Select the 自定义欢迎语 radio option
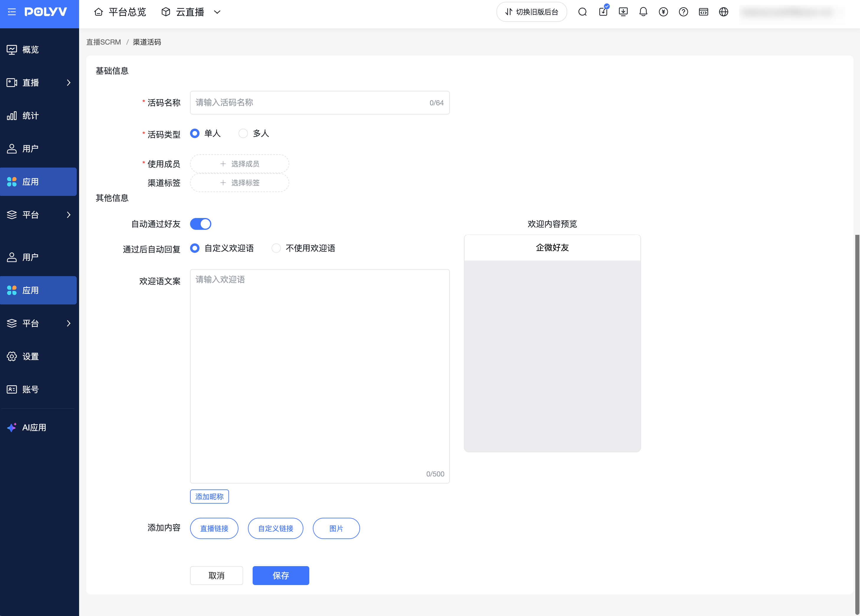Image resolution: width=860 pixels, height=616 pixels. 195,248
